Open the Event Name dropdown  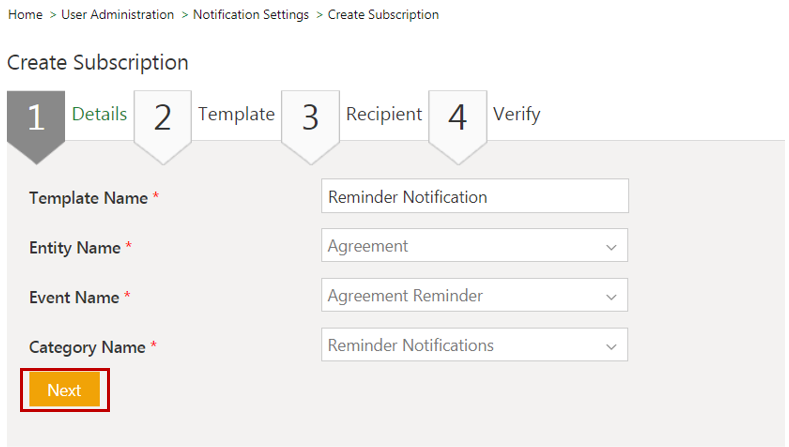click(475, 296)
